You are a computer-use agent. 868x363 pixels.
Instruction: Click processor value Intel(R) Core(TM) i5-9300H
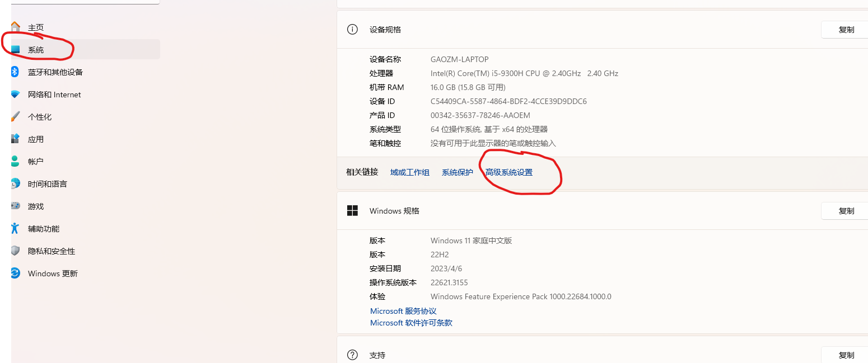point(524,73)
